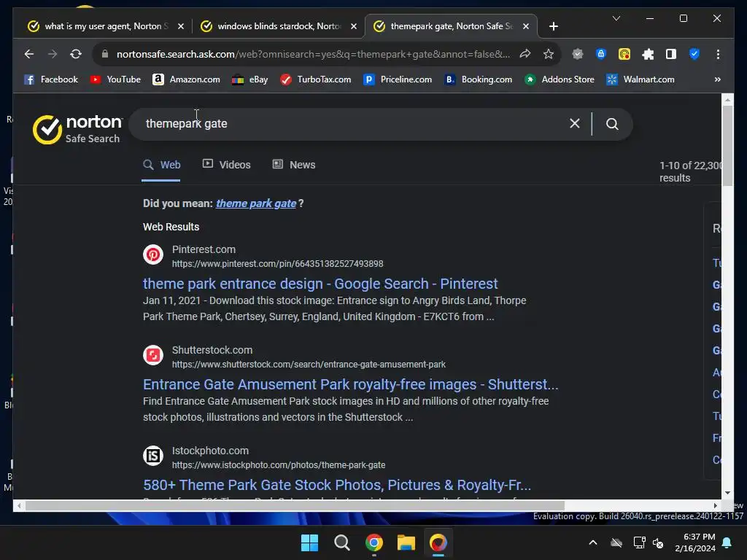
Task: Open the TurboTax.com bookmark
Action: (x=316, y=79)
